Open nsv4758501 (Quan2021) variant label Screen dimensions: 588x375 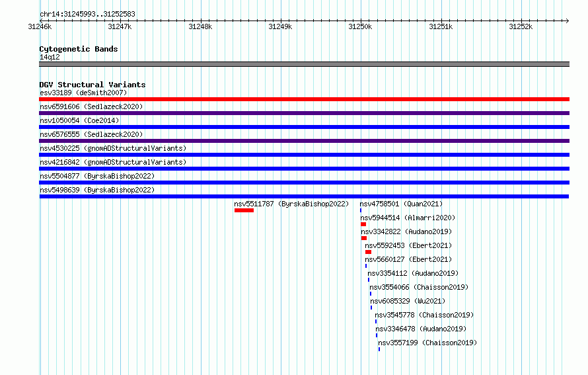401,204
